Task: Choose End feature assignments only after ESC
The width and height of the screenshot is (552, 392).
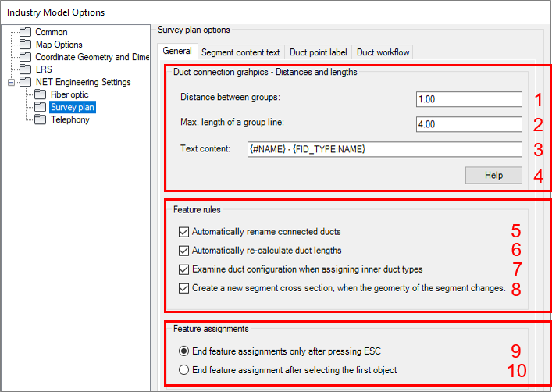Action: click(183, 351)
